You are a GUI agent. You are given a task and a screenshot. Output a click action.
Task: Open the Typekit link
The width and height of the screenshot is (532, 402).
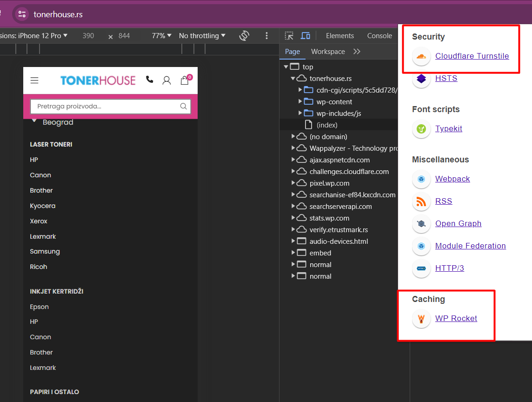coord(449,129)
